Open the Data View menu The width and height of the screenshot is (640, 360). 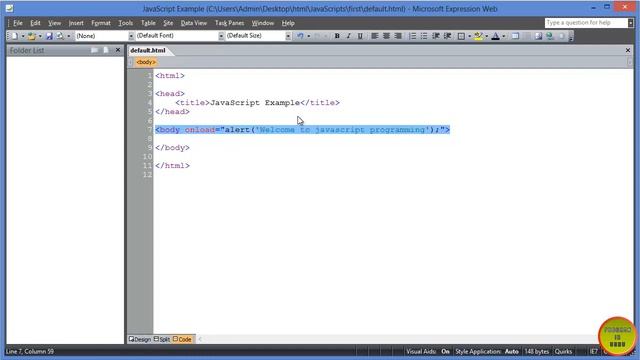[193, 23]
